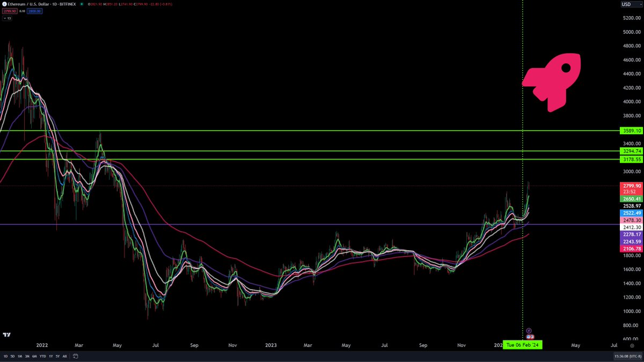644x362 pixels.
Task: Open the time axis settings gear icon
Action: (x=632, y=345)
